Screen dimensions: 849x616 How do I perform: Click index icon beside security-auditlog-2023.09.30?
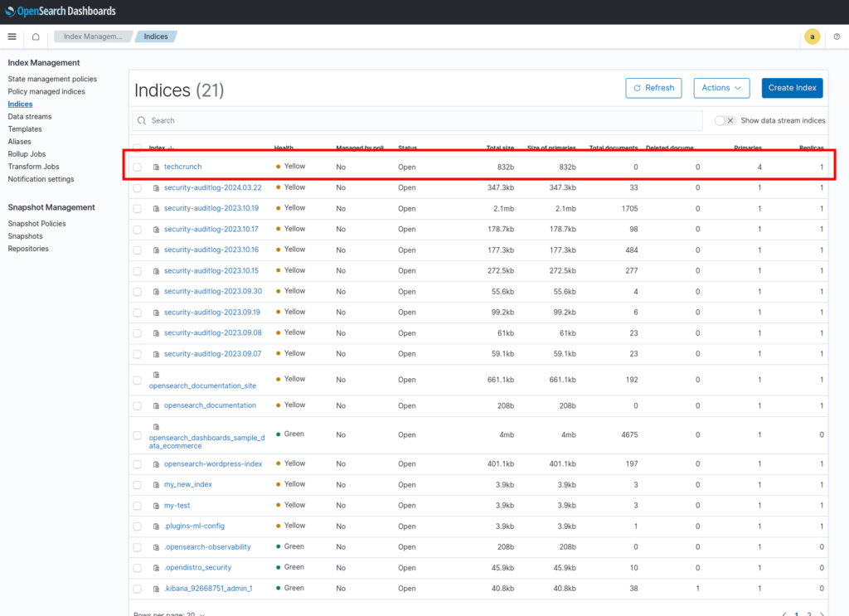(157, 292)
